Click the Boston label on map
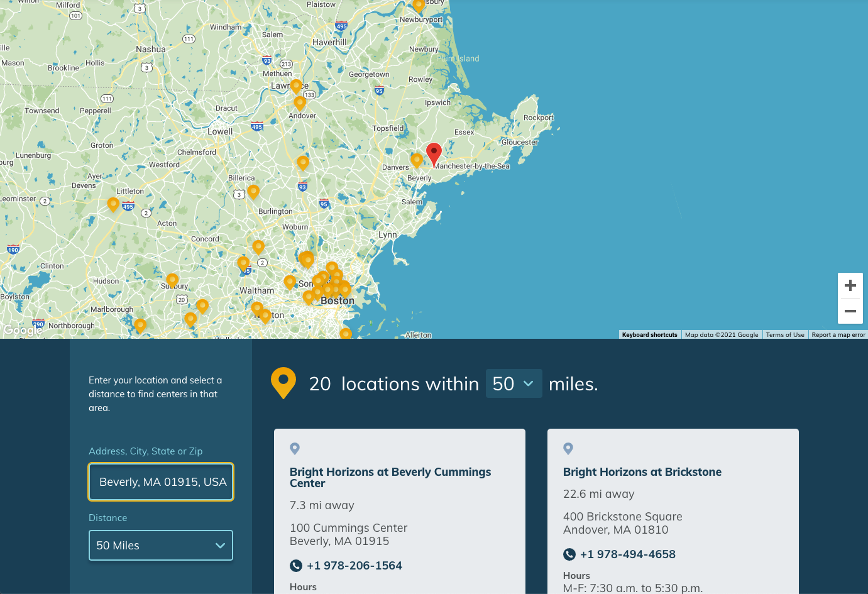The width and height of the screenshot is (868, 594). (338, 301)
